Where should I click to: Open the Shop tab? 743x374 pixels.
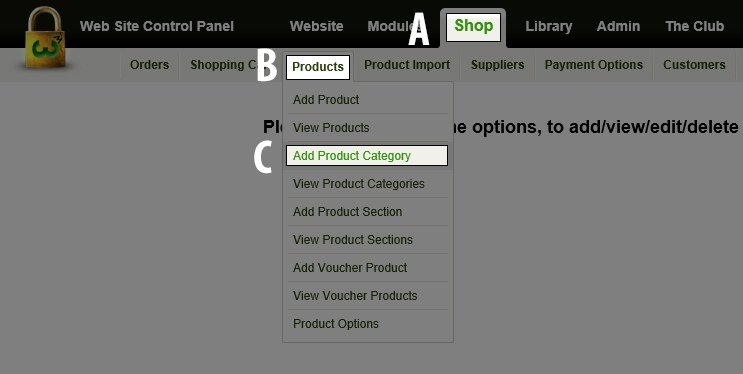point(473,27)
